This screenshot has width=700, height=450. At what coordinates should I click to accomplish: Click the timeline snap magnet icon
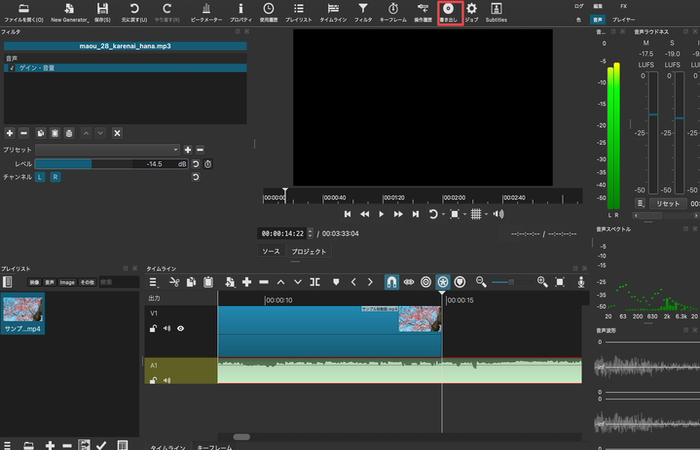[391, 282]
